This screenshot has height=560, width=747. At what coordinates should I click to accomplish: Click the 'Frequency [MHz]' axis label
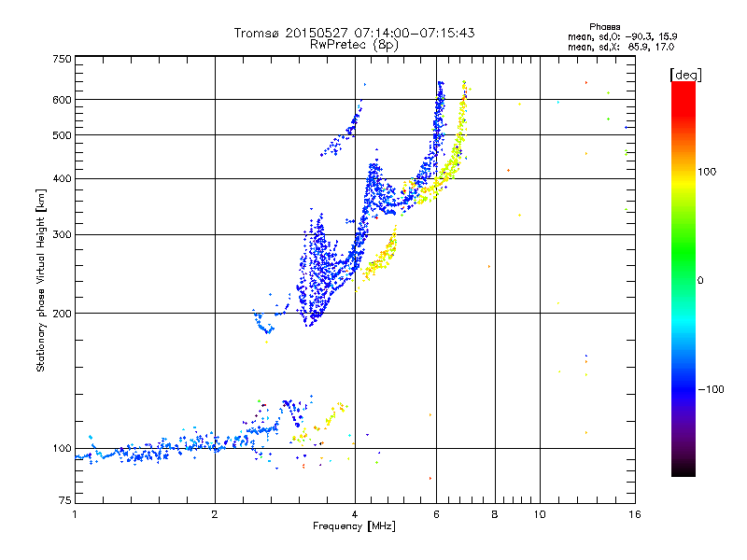coord(354,526)
